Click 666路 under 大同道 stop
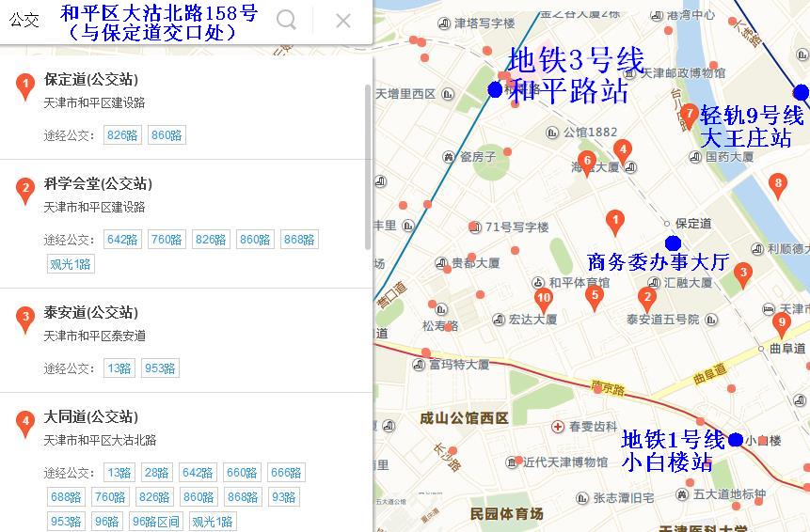Viewport: 810px width, 532px height. point(286,473)
